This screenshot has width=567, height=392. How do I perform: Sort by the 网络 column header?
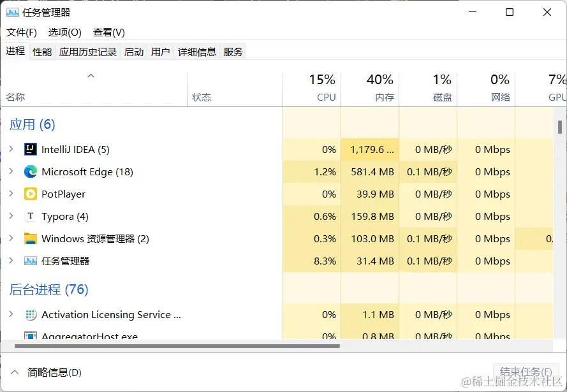click(x=486, y=89)
